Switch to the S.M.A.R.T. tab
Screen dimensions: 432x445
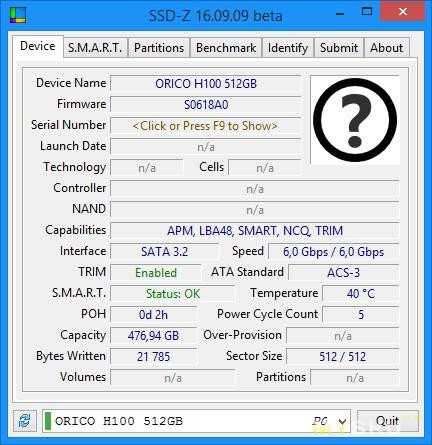95,48
